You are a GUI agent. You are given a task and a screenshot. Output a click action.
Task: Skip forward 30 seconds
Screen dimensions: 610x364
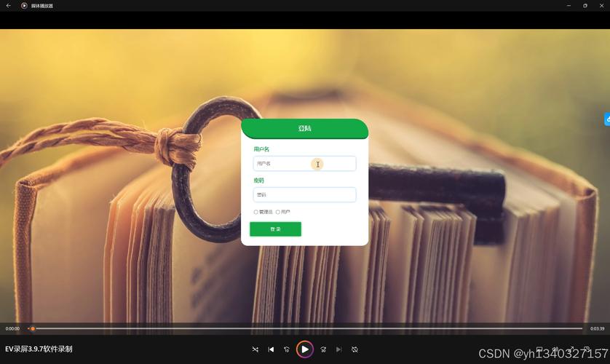tap(323, 349)
